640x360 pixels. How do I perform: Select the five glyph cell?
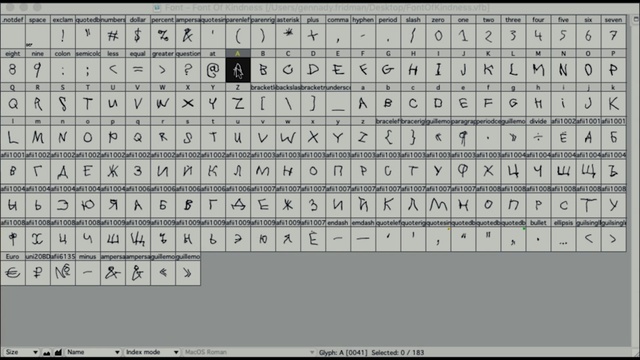pos(563,33)
